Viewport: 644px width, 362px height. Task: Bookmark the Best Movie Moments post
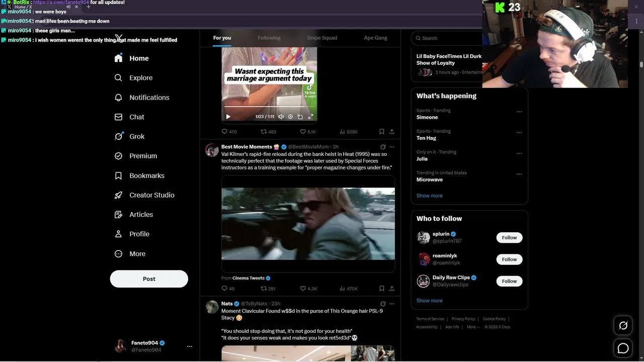[x=381, y=289]
